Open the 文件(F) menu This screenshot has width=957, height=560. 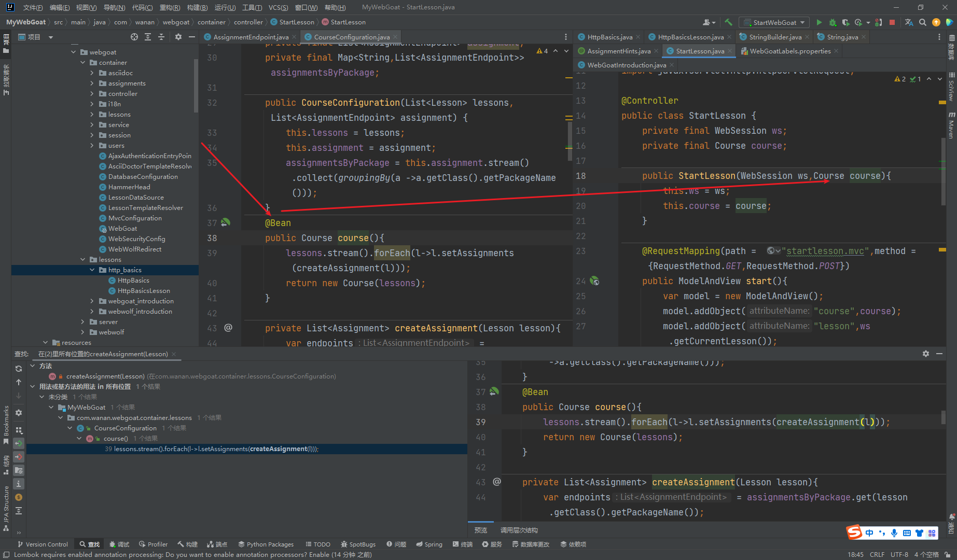point(33,7)
